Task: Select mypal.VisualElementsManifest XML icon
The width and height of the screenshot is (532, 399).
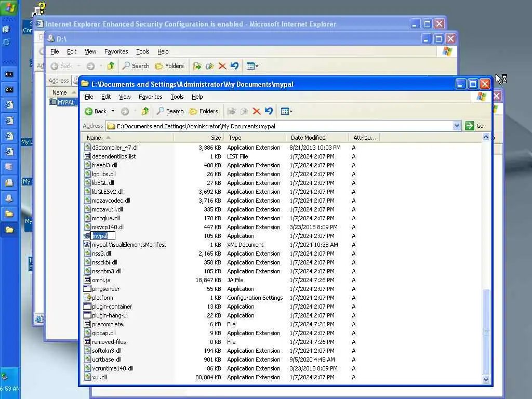Action: [x=87, y=245]
